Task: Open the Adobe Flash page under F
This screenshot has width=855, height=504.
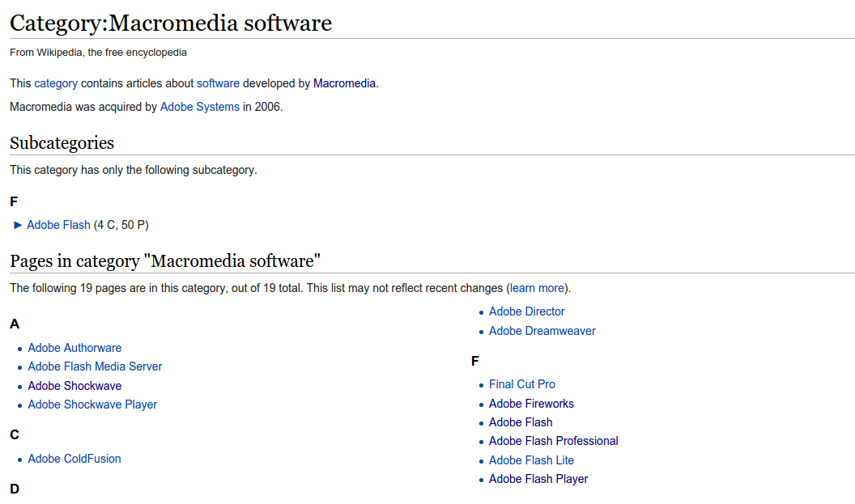Action: point(521,422)
